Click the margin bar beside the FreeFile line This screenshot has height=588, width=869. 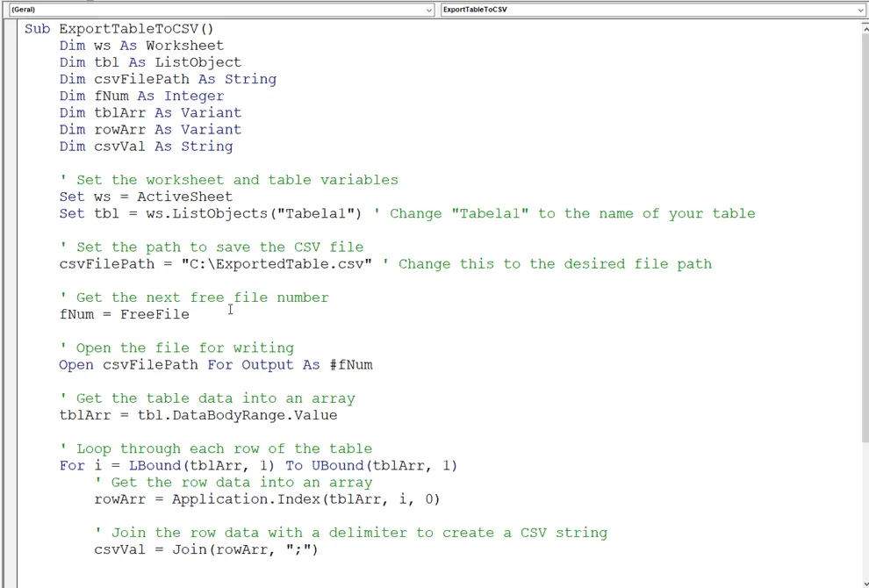[11, 314]
